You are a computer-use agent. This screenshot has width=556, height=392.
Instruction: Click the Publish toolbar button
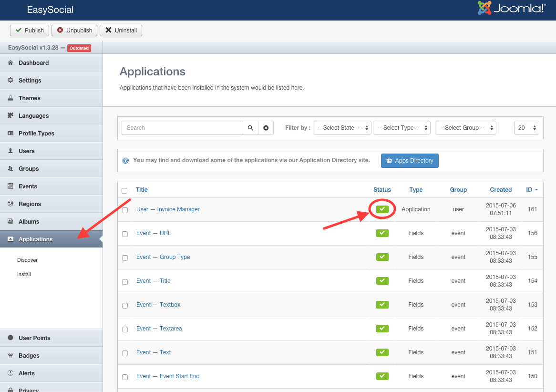coord(30,31)
